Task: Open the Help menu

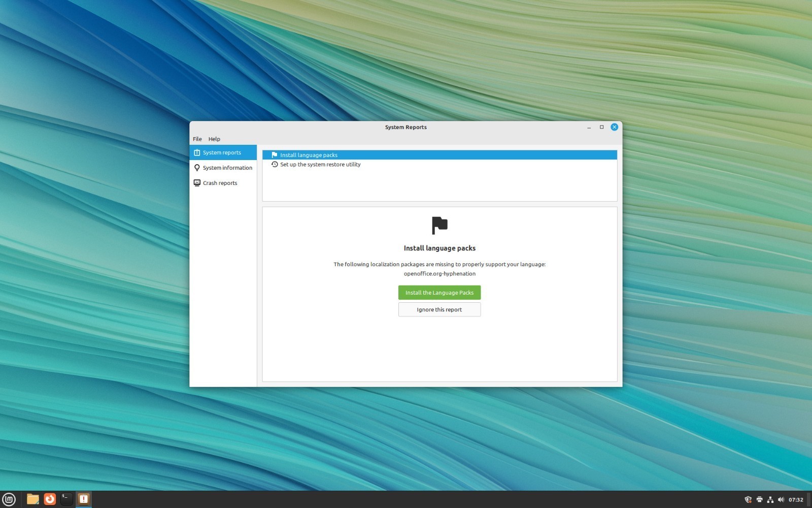Action: [x=214, y=139]
